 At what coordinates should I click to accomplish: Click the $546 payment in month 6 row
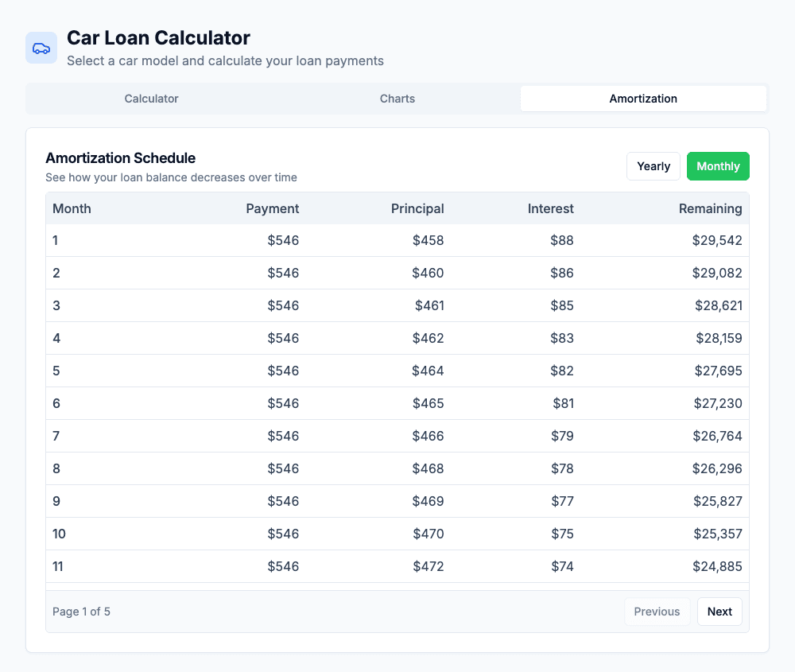coord(283,403)
